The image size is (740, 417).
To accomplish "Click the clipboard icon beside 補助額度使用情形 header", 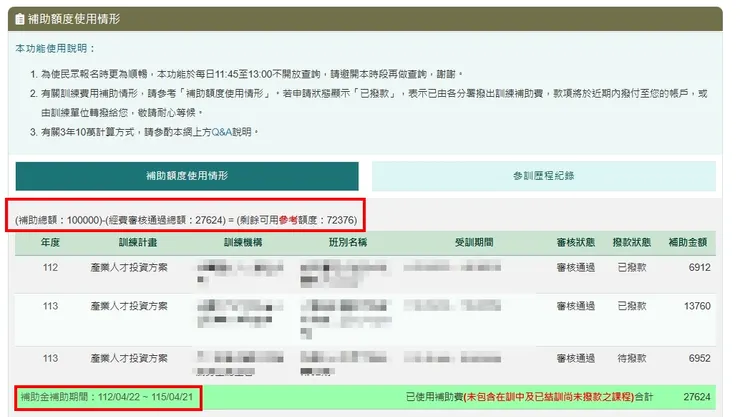I will [20, 19].
